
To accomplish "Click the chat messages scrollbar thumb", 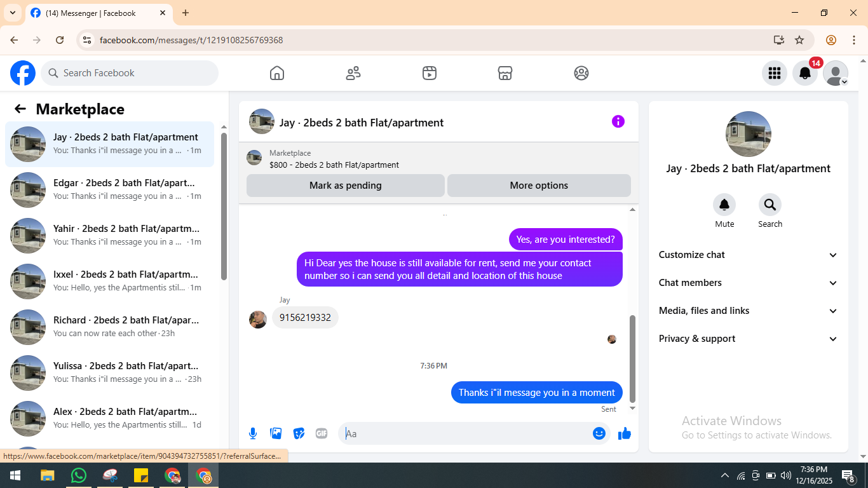I will click(632, 359).
